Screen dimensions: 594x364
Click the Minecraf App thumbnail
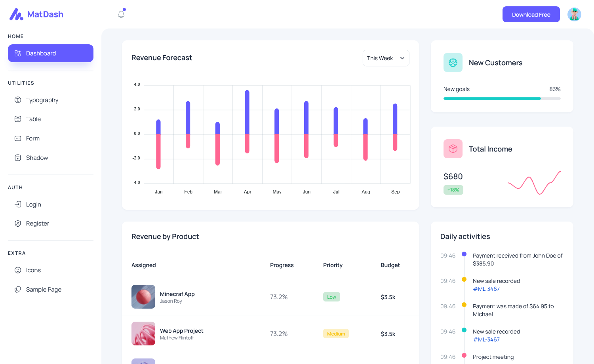[143, 297]
